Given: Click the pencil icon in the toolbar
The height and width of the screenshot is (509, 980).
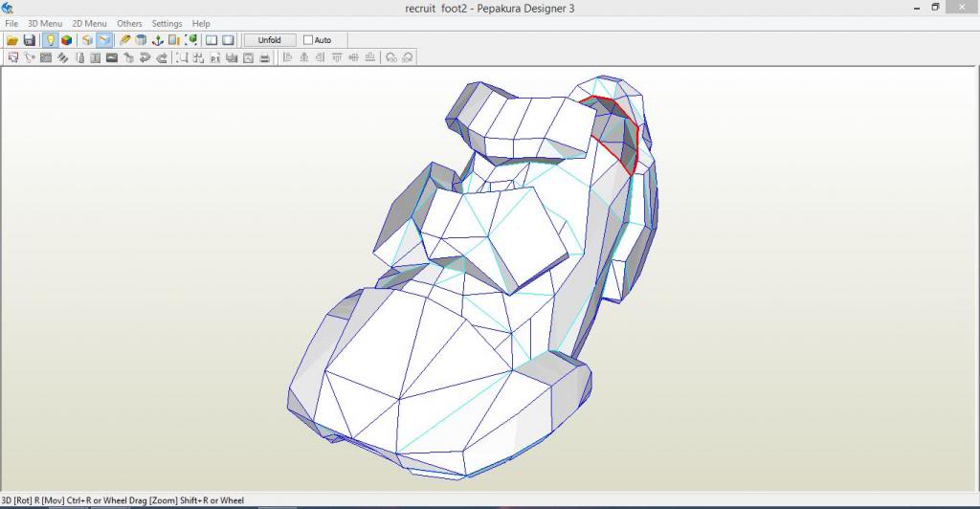Looking at the screenshot, I should point(125,40).
